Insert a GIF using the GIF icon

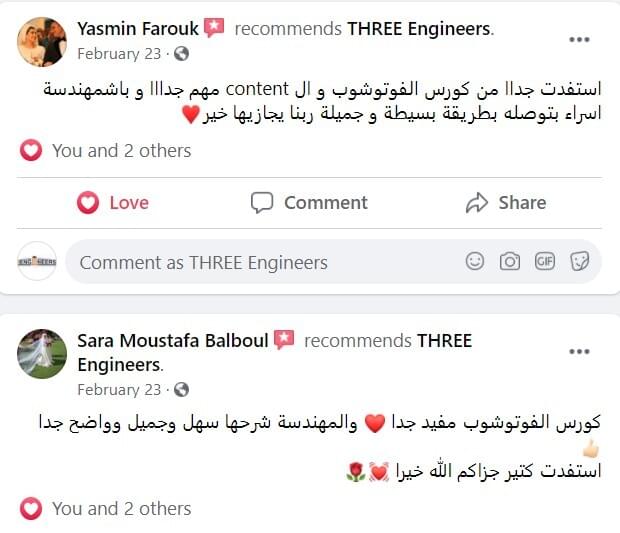[x=545, y=262]
